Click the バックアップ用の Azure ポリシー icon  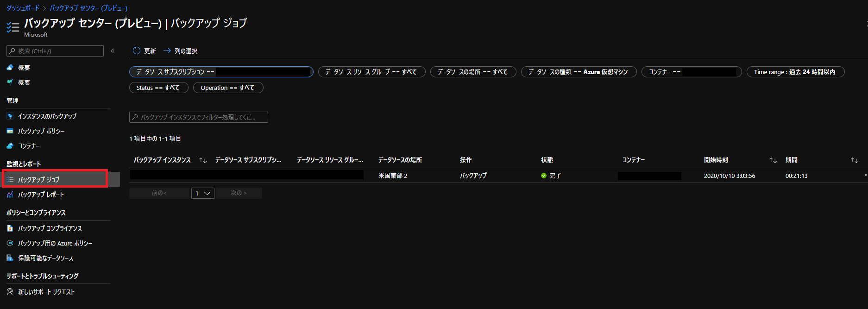(x=10, y=243)
